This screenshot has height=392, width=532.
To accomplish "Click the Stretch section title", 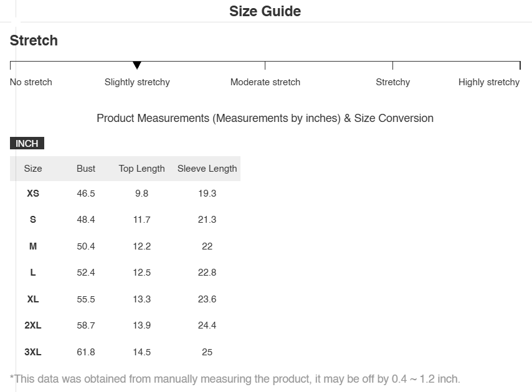I will 34,40.
